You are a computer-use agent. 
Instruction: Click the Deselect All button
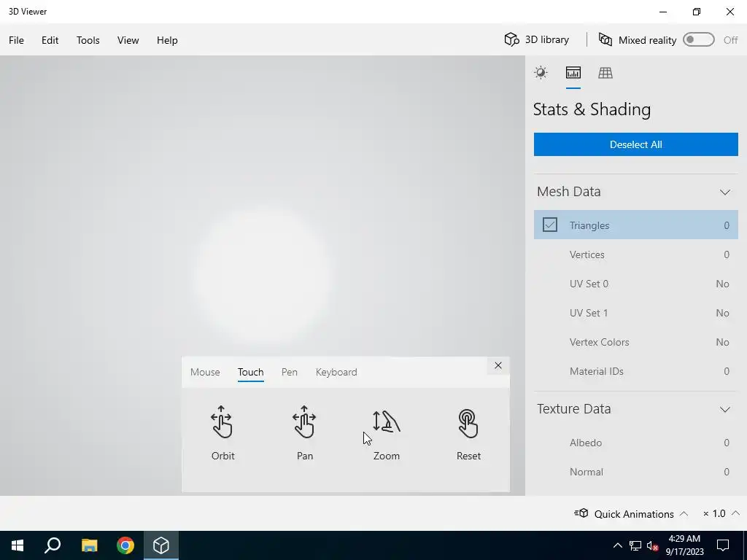pos(636,144)
